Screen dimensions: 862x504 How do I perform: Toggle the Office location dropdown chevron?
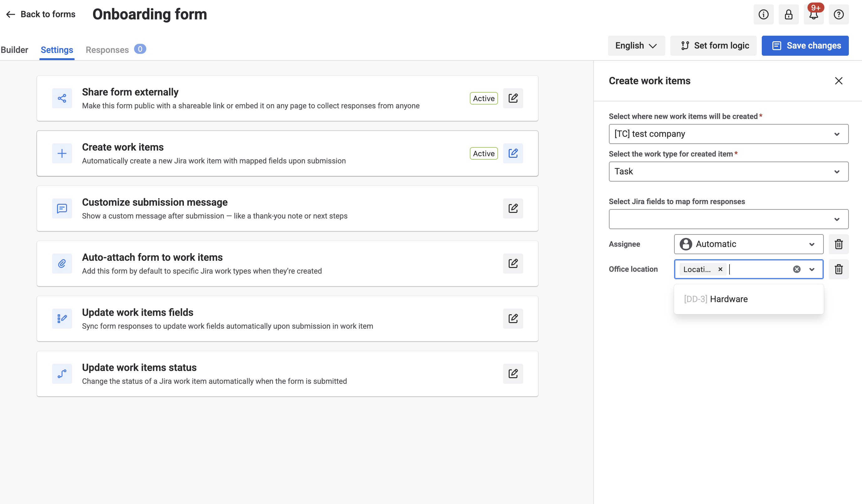(812, 270)
